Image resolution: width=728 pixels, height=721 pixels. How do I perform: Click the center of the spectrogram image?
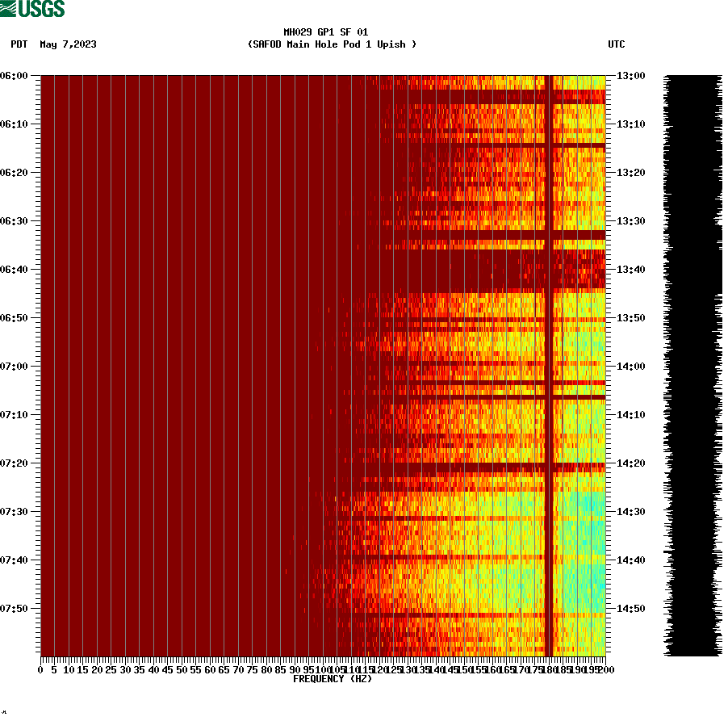(322, 366)
